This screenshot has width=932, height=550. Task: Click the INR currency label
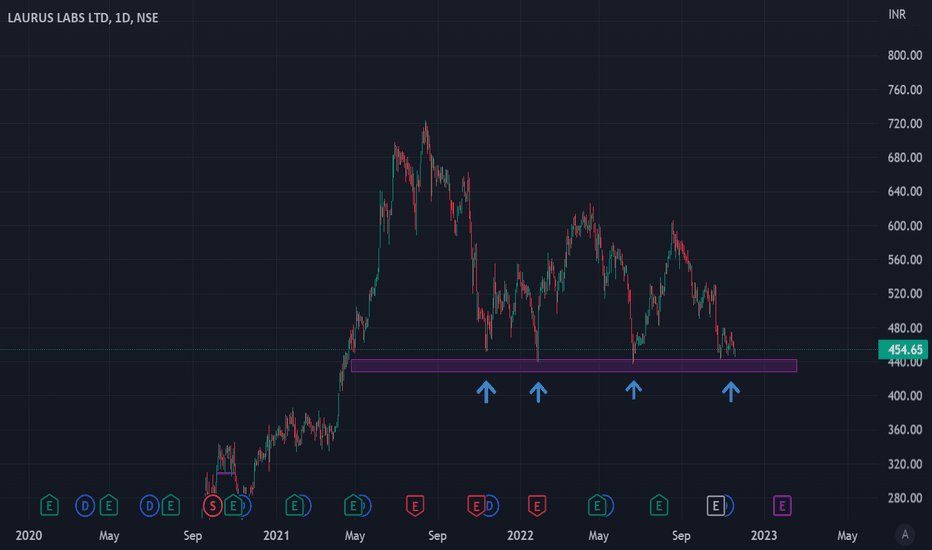point(897,14)
